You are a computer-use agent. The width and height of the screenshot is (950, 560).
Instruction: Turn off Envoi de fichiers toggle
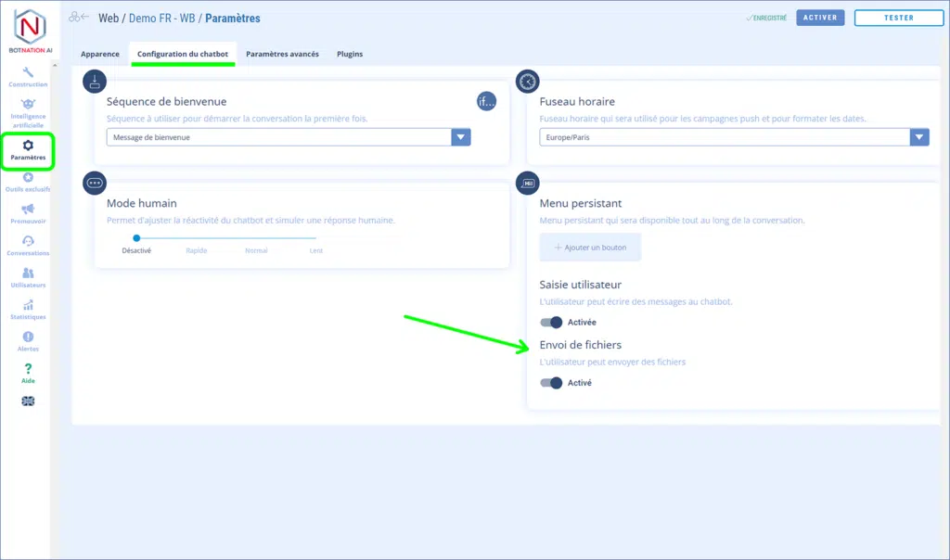(552, 383)
